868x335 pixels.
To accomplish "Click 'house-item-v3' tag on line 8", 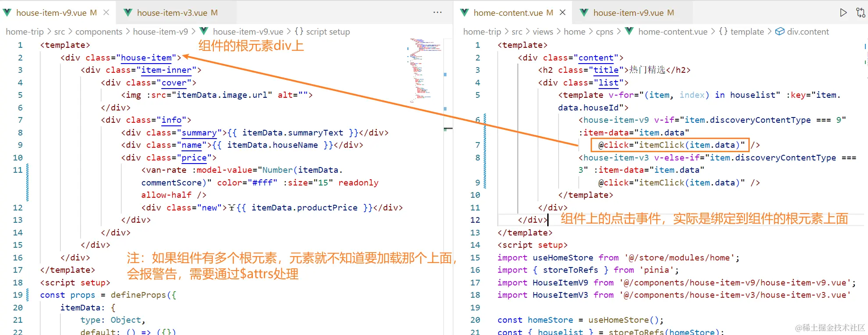I will [x=616, y=157].
